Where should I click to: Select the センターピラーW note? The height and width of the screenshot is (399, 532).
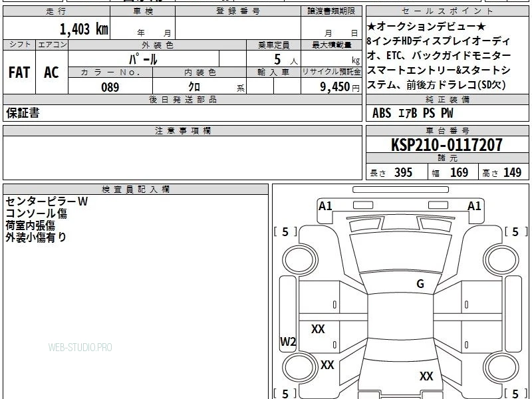click(x=47, y=201)
